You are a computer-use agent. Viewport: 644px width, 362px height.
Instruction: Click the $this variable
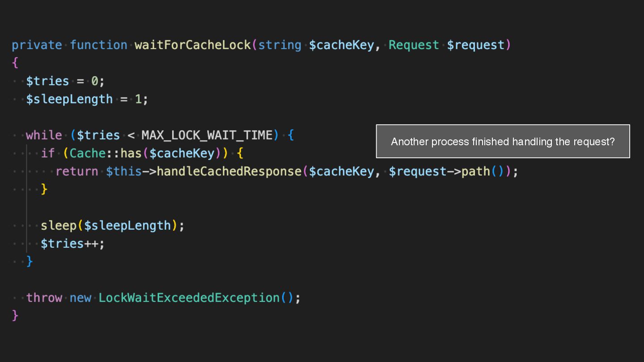pos(123,171)
